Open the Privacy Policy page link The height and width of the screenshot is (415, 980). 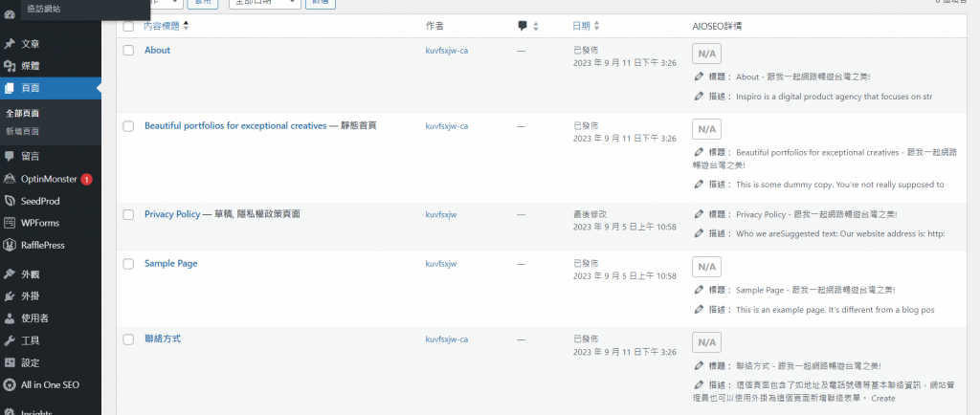click(172, 214)
